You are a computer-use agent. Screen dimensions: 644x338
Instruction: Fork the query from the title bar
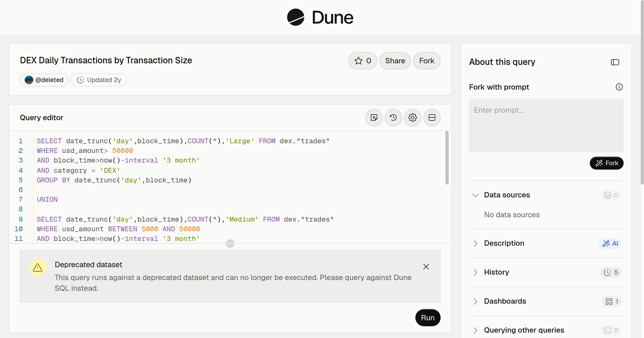point(427,61)
